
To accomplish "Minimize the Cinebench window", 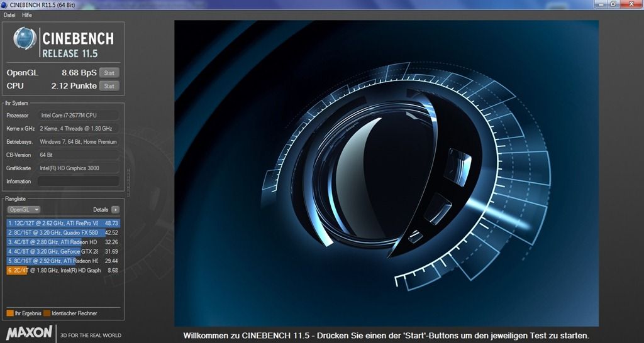I will point(599,4).
